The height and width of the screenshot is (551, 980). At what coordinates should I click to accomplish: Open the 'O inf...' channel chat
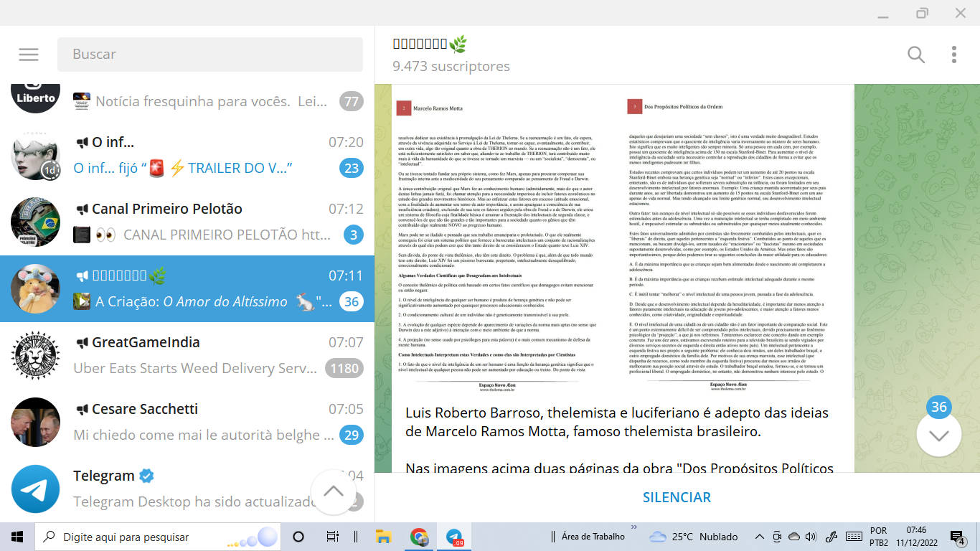click(x=187, y=155)
